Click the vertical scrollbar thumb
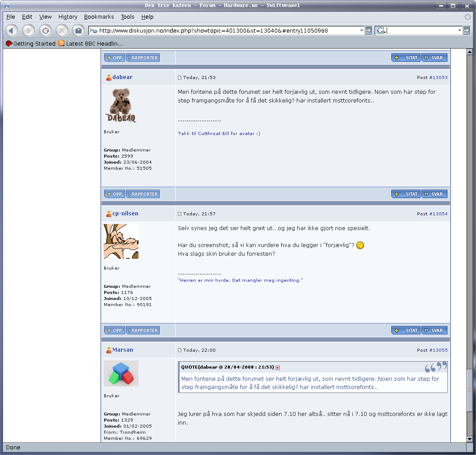This screenshot has width=476, height=455. point(469,391)
